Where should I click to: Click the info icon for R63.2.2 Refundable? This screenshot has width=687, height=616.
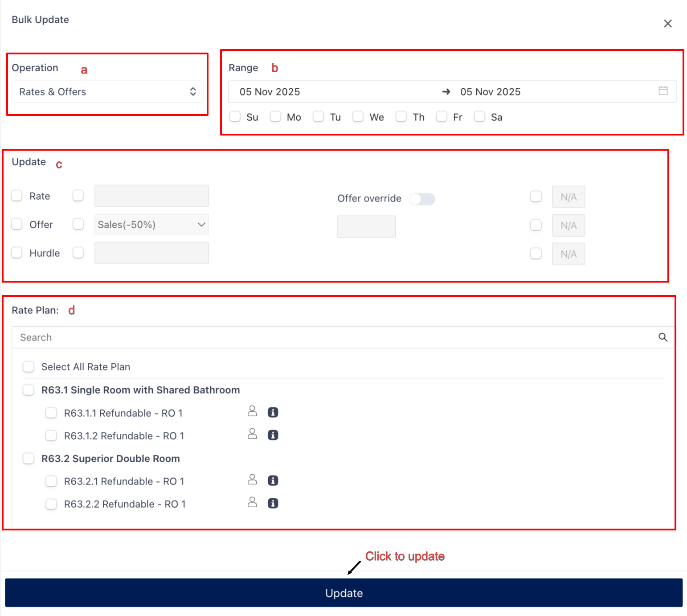click(x=273, y=503)
